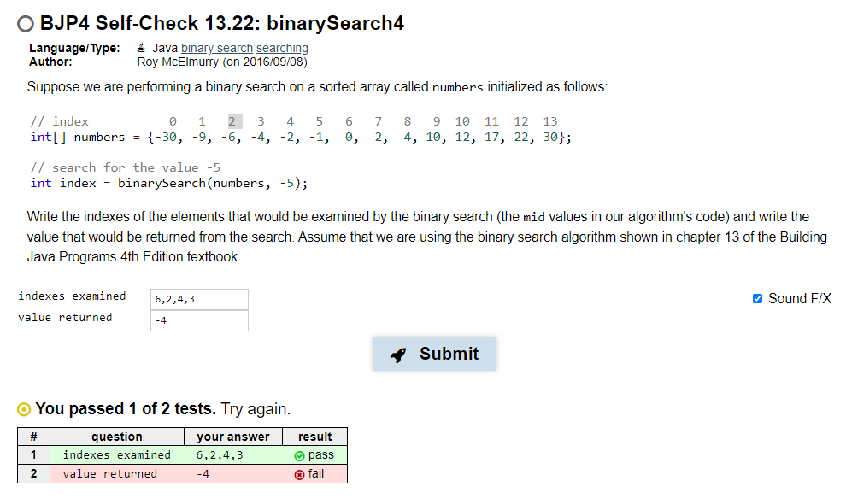
Task: Select the question column header in results table
Action: point(117,437)
